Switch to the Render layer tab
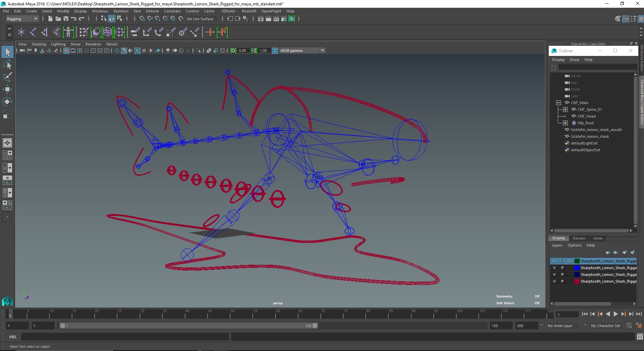Viewport: 644px width, 351px height. point(579,238)
